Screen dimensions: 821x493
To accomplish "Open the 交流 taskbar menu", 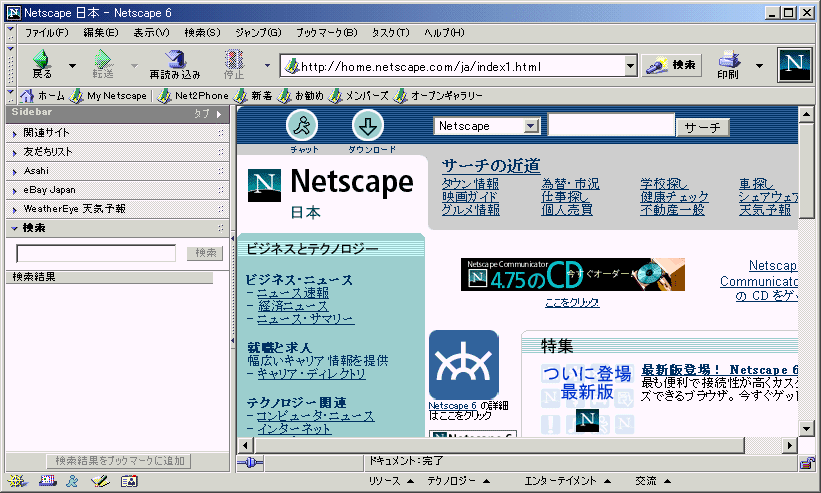I will pyautogui.click(x=653, y=481).
